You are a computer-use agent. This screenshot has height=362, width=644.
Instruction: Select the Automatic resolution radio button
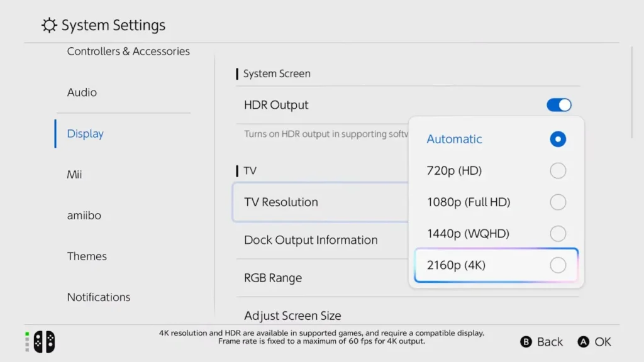click(557, 140)
